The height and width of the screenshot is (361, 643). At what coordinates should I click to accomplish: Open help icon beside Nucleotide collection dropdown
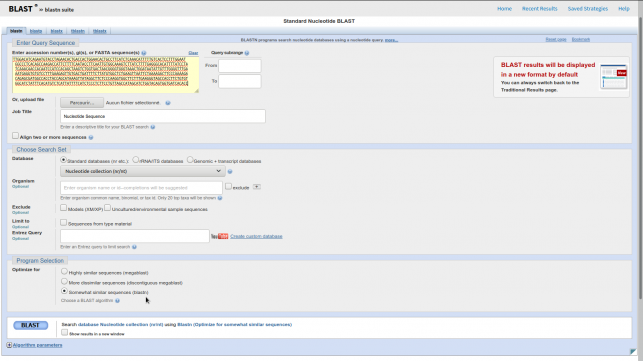230,171
